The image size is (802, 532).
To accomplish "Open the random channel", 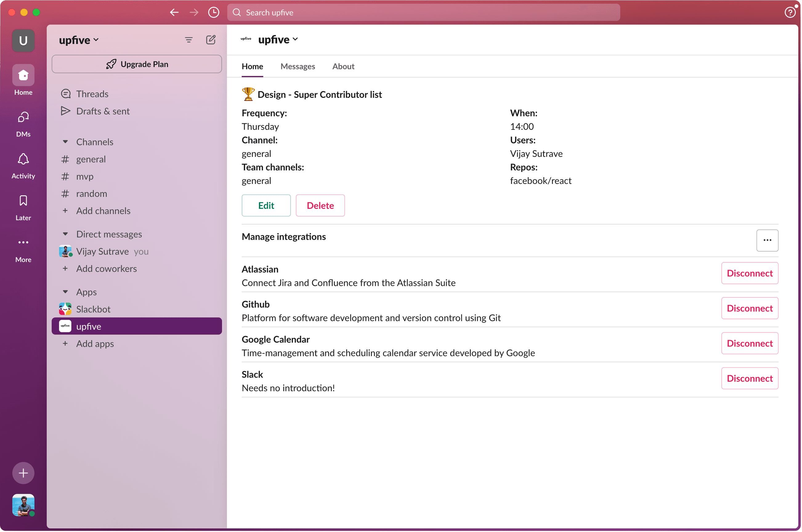I will [x=137, y=194].
